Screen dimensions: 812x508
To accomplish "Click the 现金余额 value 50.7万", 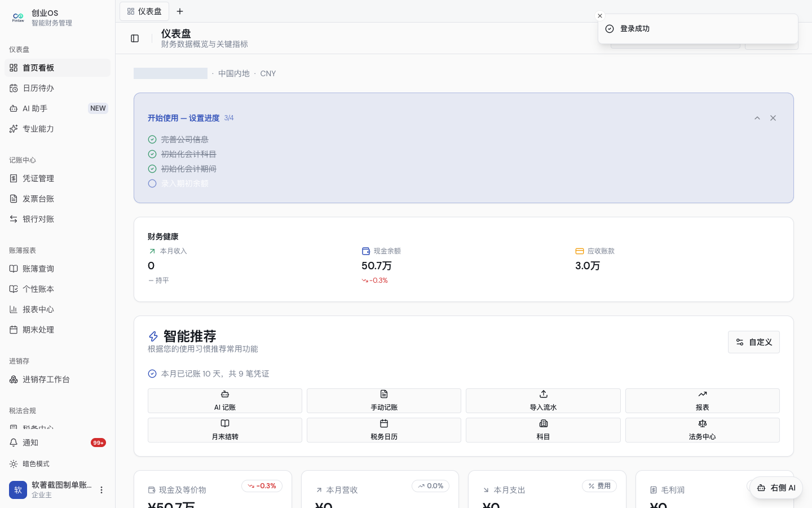I will 377,266.
